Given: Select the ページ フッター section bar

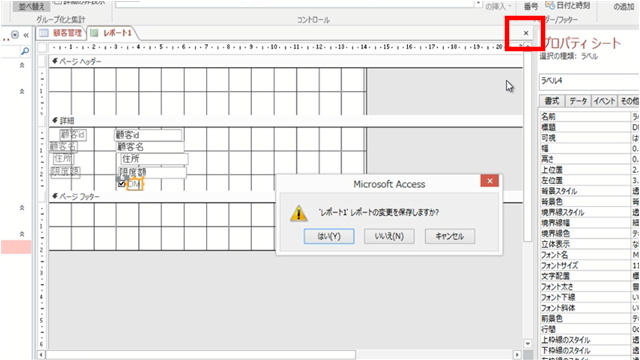Looking at the screenshot, I should pos(286,197).
